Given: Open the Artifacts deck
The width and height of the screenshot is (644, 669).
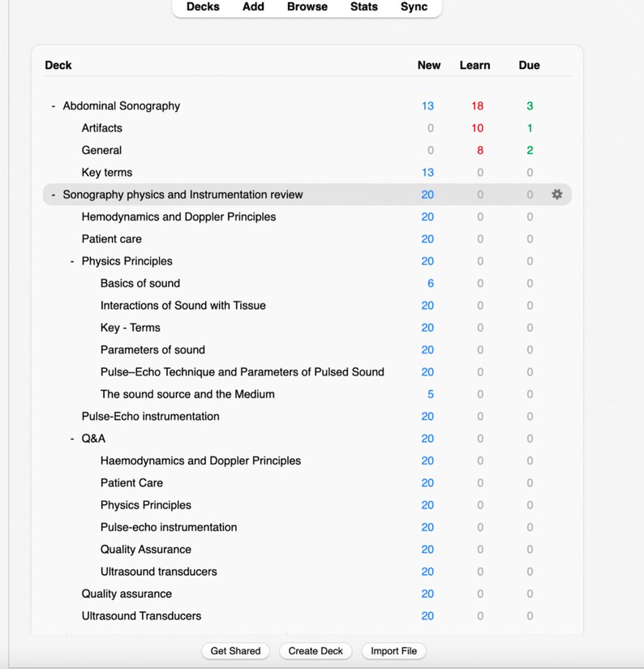Looking at the screenshot, I should 102,128.
